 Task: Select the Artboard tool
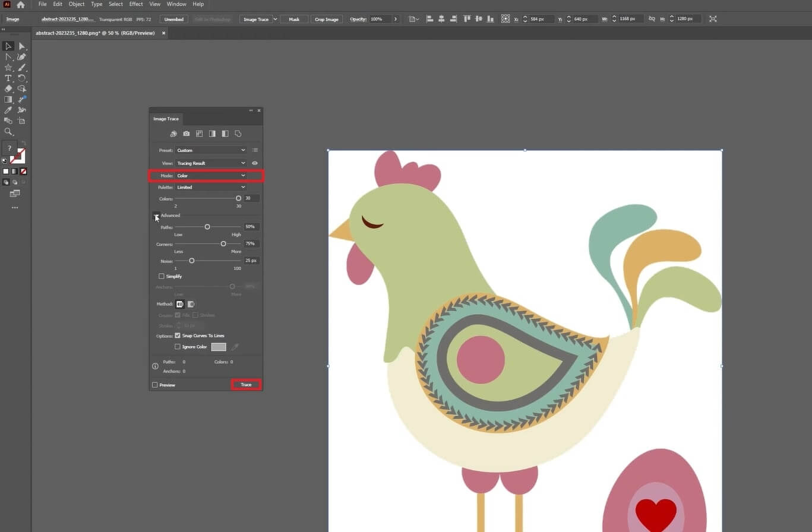[22, 121]
